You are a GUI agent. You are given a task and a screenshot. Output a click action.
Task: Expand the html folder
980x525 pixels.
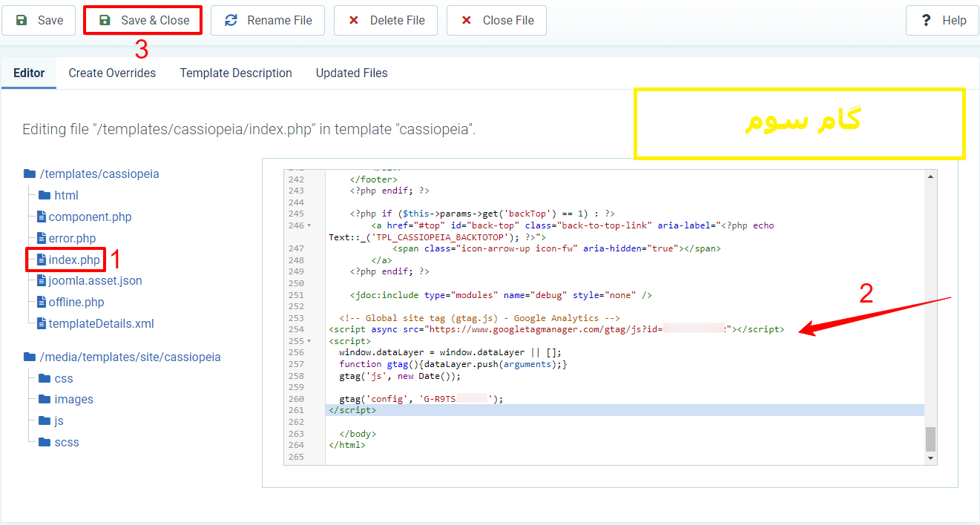point(65,196)
